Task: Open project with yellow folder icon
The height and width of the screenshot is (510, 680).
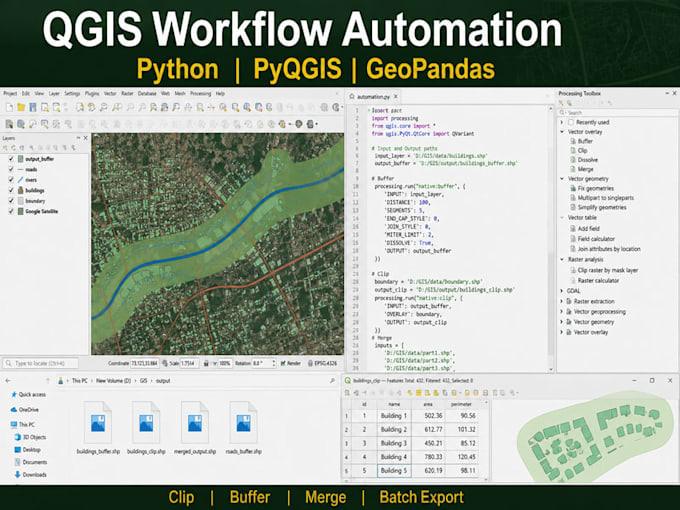Action: pyautogui.click(x=21, y=107)
